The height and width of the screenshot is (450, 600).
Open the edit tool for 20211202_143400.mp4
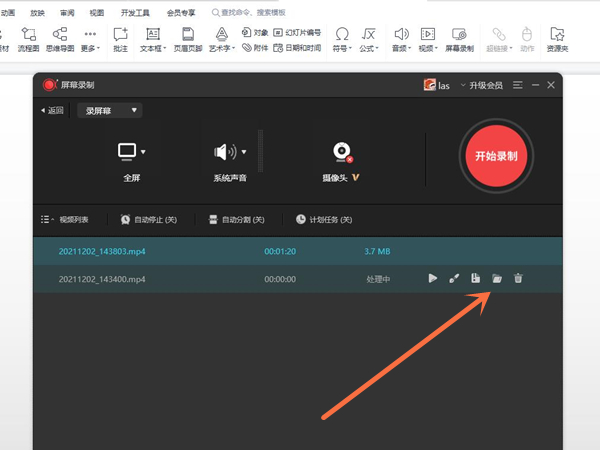pyautogui.click(x=454, y=279)
